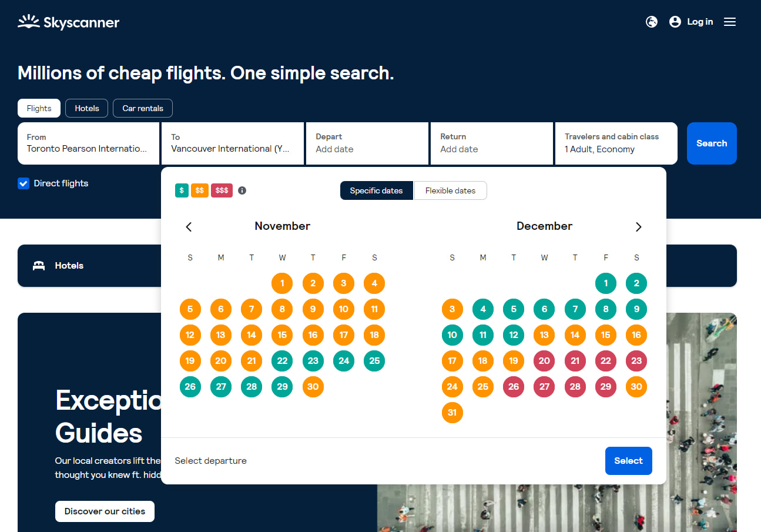This screenshot has width=761, height=532.
Task: Open the Car rentals tab
Action: tap(142, 108)
